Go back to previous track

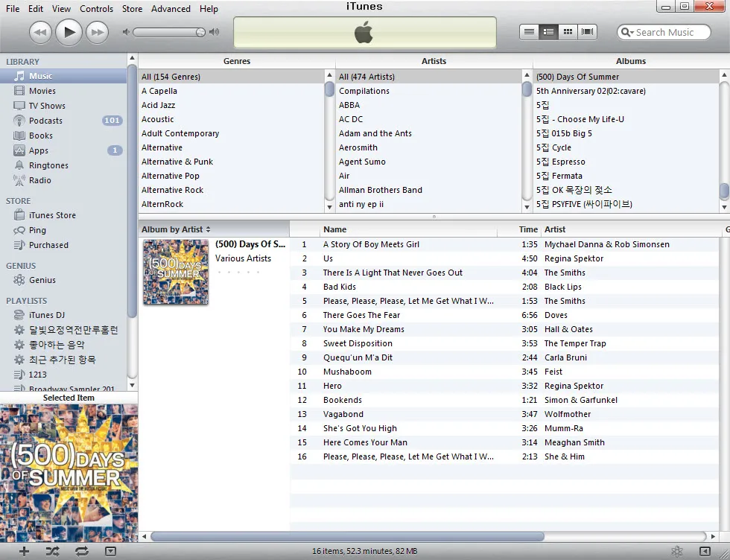click(40, 32)
